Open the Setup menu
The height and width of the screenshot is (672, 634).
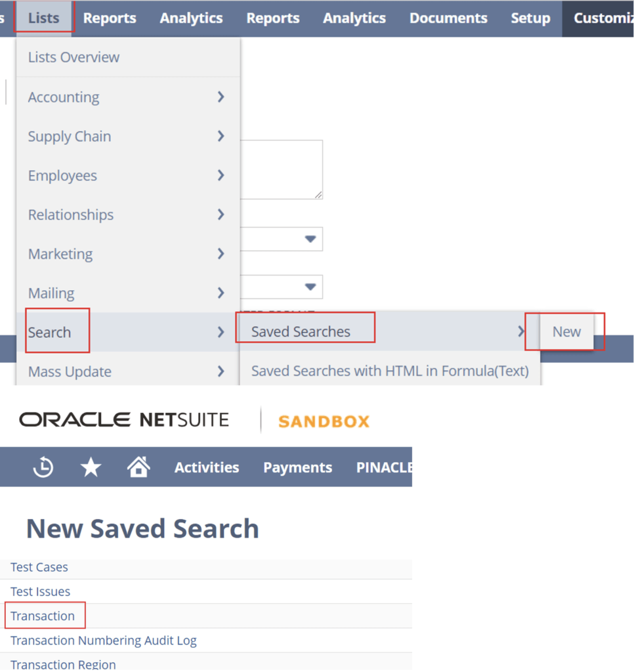pos(530,18)
